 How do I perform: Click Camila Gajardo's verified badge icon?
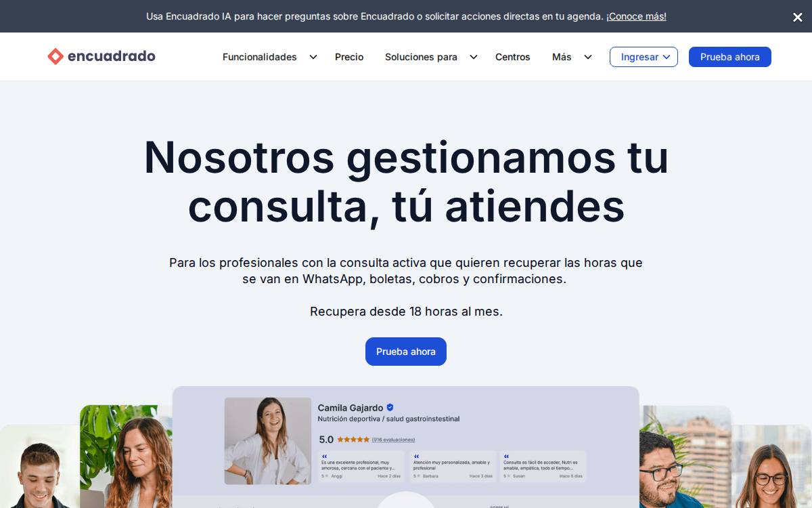[390, 408]
